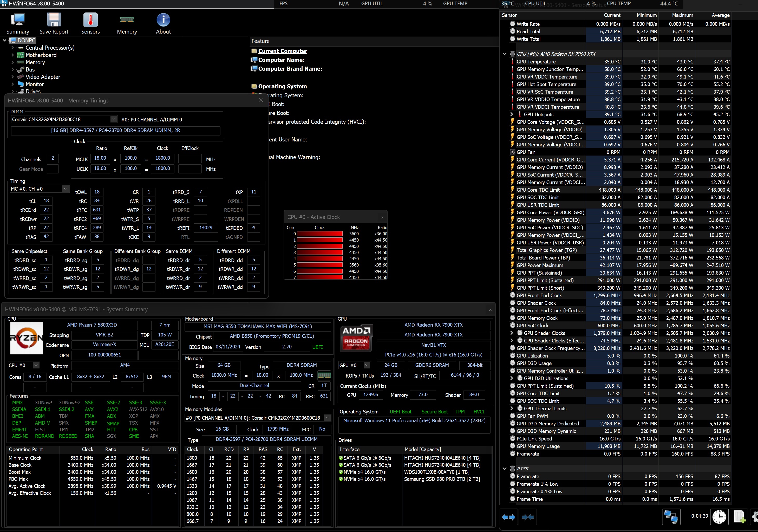Viewport: 758px width, 532px height.
Task: Open the MC #0, CH #0 timing dropdown
Action: (x=65, y=189)
